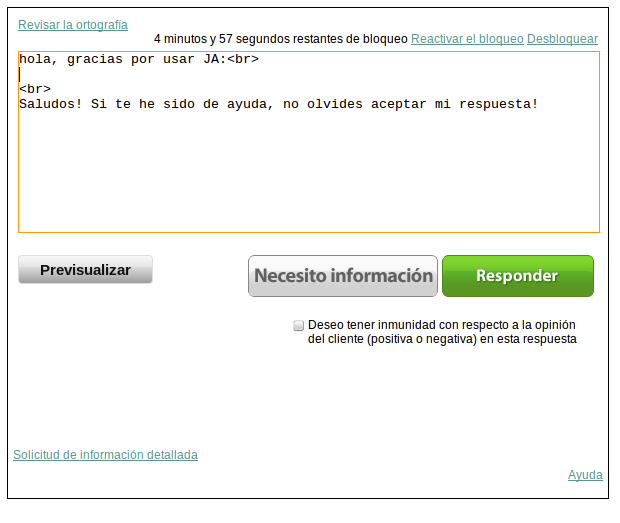Enable the immunity from client opinion checkbox
Viewport: 620px width, 523px height.
299,326
